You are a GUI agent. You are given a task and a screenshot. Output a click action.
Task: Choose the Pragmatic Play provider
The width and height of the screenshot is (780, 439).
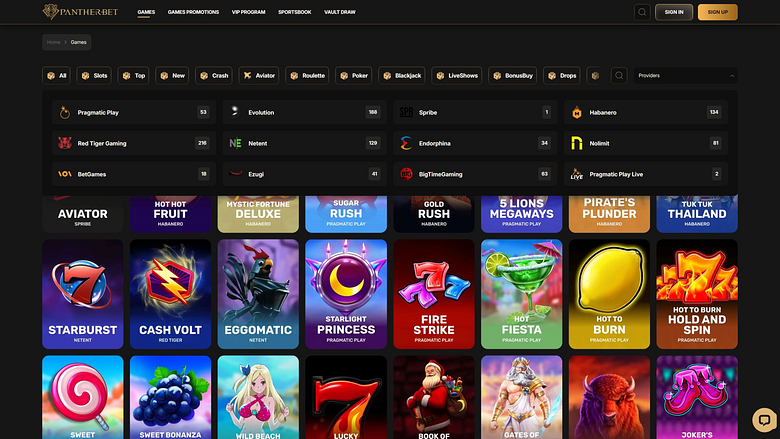pos(134,112)
